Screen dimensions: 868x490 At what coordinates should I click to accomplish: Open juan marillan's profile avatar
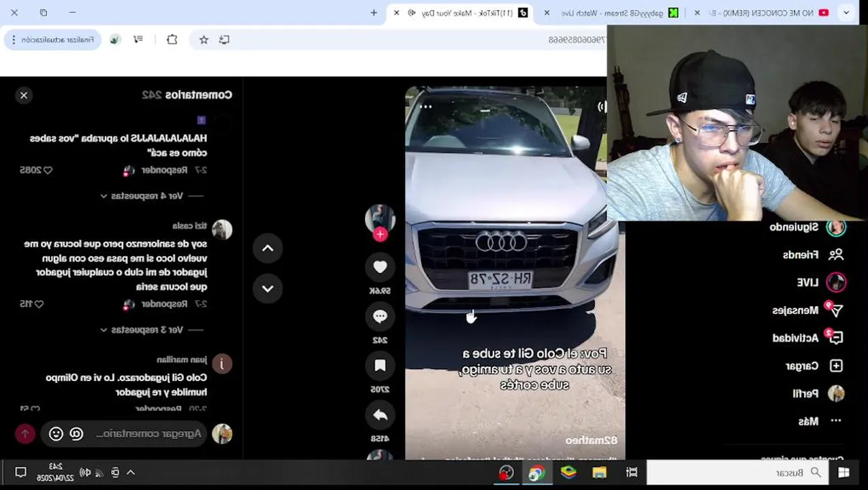pyautogui.click(x=222, y=363)
